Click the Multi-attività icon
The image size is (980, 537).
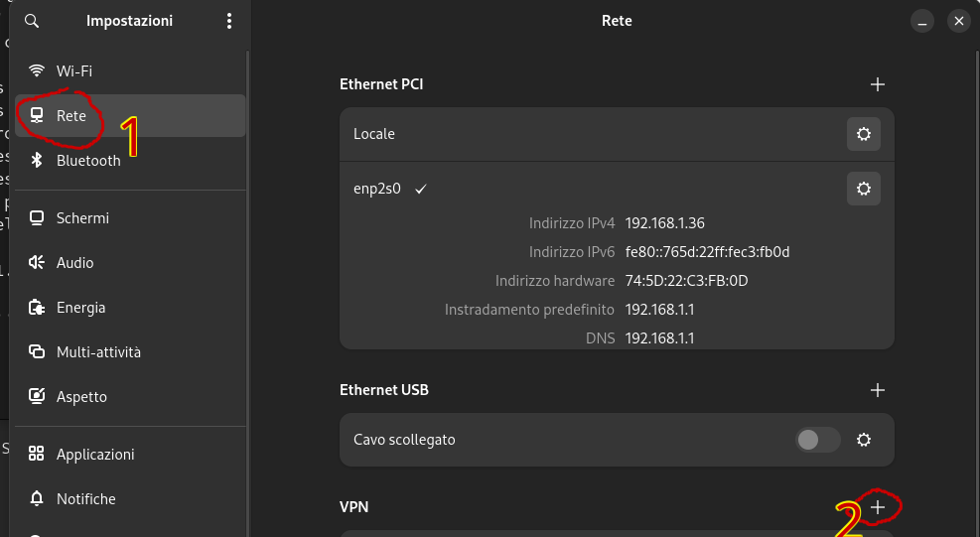37,352
